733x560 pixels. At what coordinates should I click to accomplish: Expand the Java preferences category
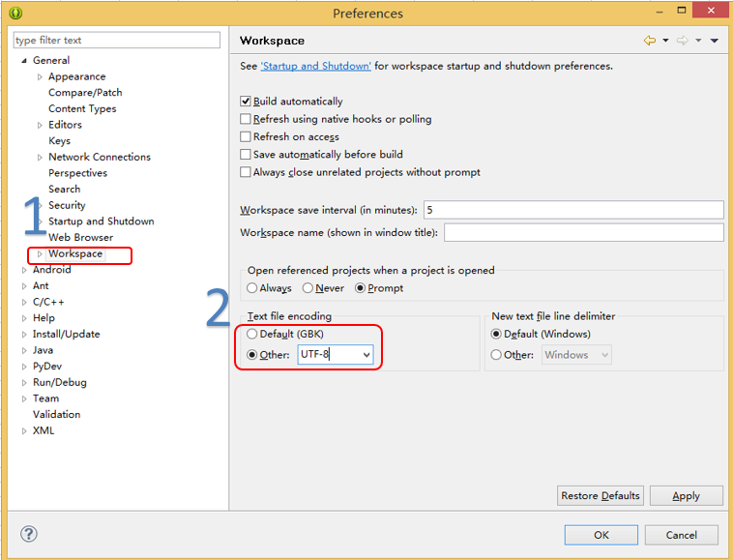coord(24,350)
